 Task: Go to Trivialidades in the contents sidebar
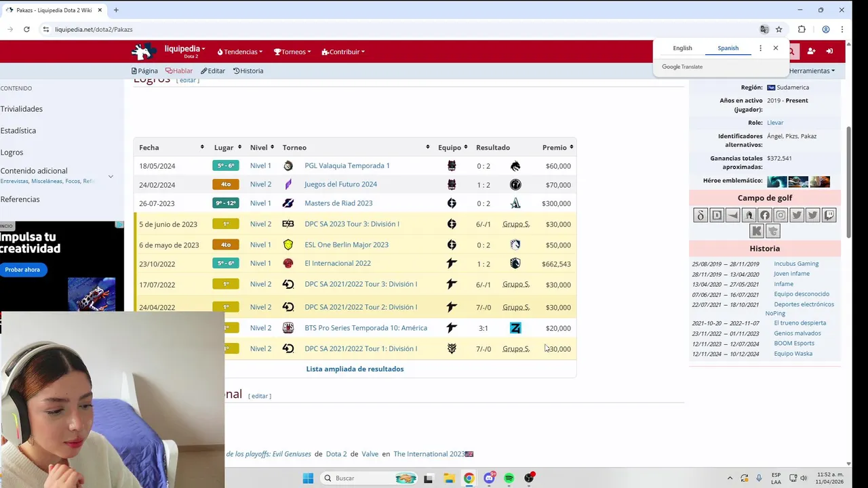pyautogui.click(x=22, y=108)
